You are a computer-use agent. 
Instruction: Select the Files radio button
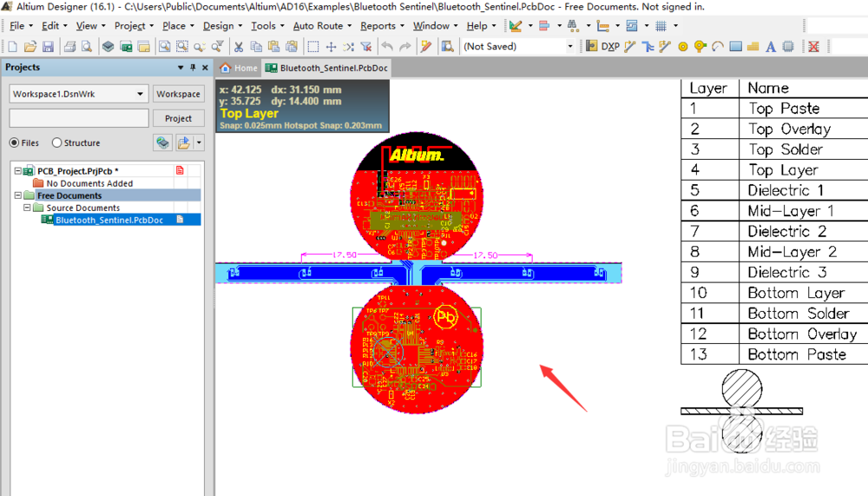(x=14, y=142)
